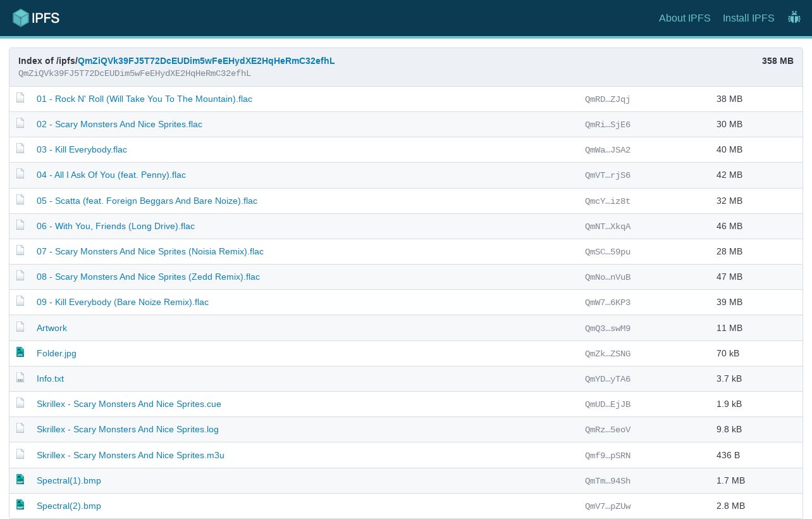Click hash QmSC…59pu for Noisia Remix
Viewport: 812px width, 519px height.
tap(608, 252)
